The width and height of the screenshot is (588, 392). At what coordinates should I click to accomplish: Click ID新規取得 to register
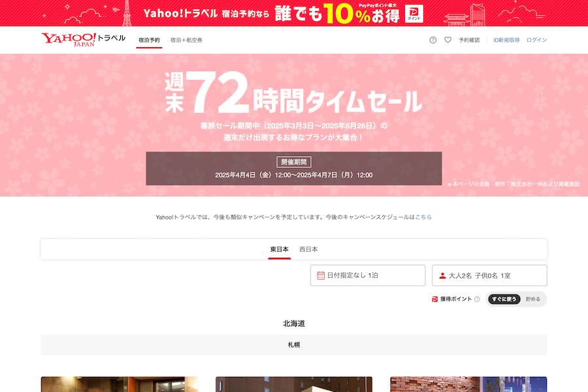(506, 40)
